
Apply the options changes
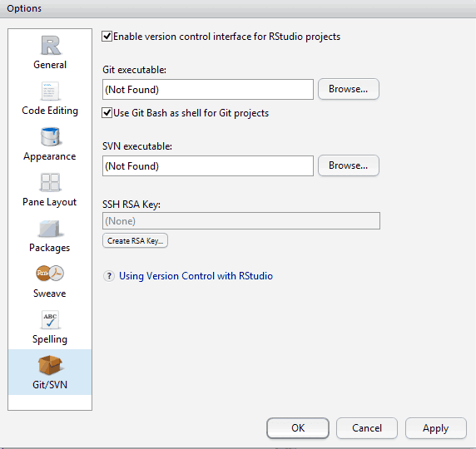pos(435,428)
